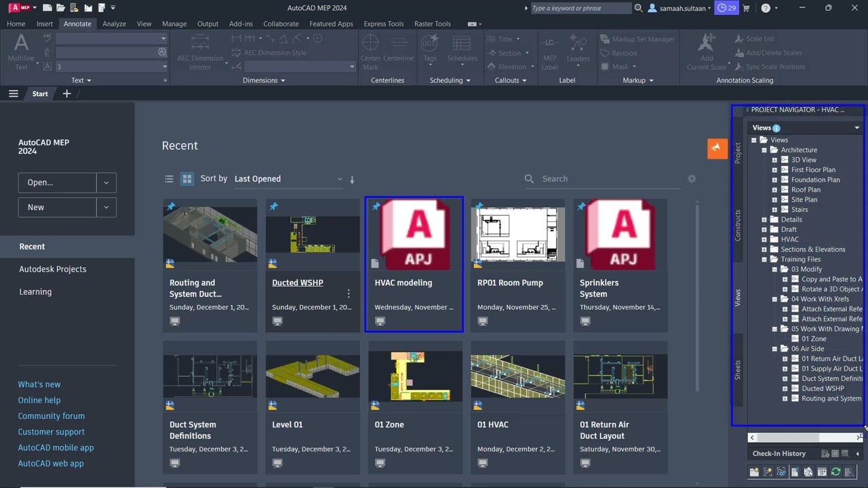The height and width of the screenshot is (488, 868).
Task: Click the Center Mark tool
Action: pos(370,52)
